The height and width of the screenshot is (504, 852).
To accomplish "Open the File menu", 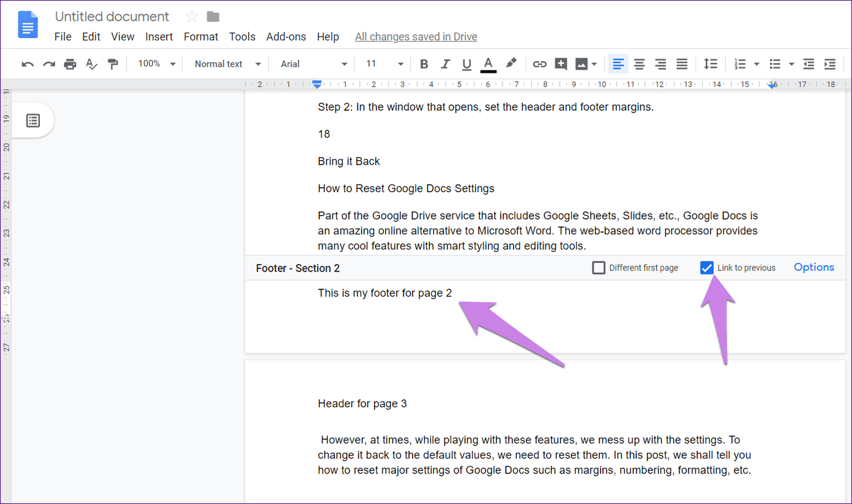I will point(63,37).
